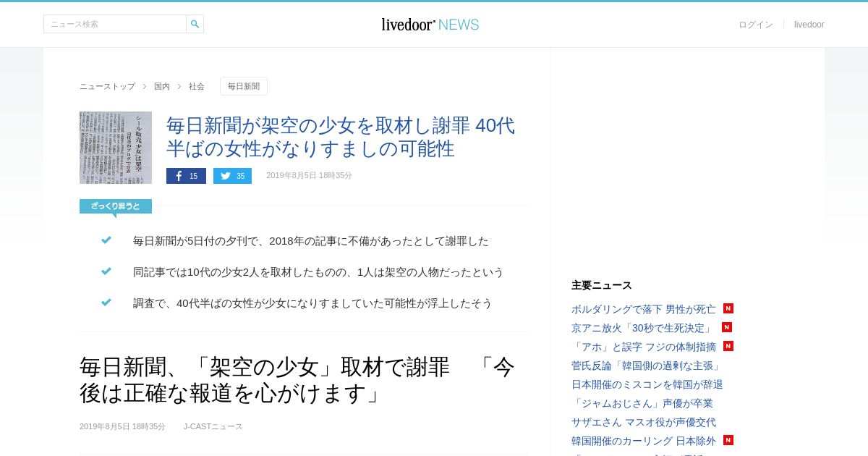Click the 毎日新聞 tag button
This screenshot has height=456, width=868.
(x=244, y=86)
